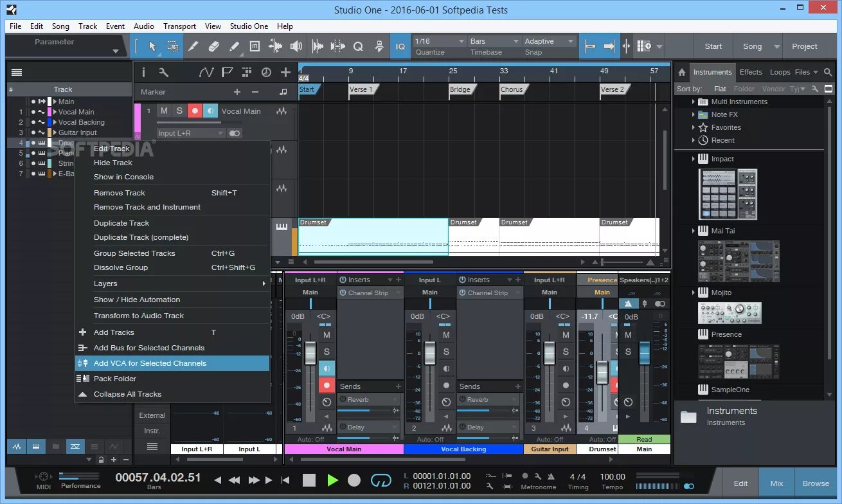Select the Paint tool
Viewport: 842px width, 504px height.
click(x=235, y=46)
